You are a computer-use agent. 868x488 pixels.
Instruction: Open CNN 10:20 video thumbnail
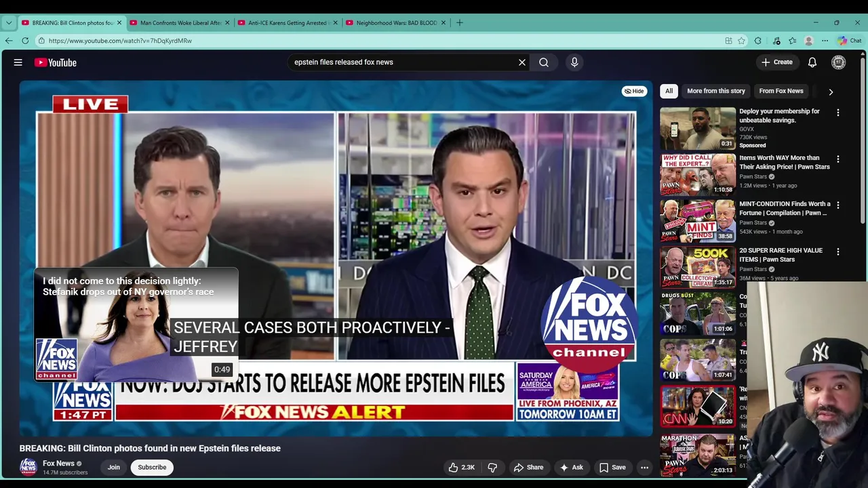[698, 406]
